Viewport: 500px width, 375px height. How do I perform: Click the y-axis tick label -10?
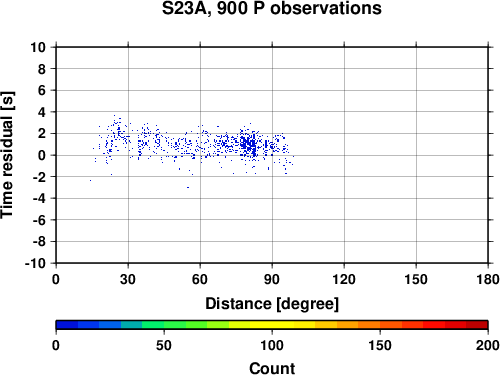pos(36,263)
